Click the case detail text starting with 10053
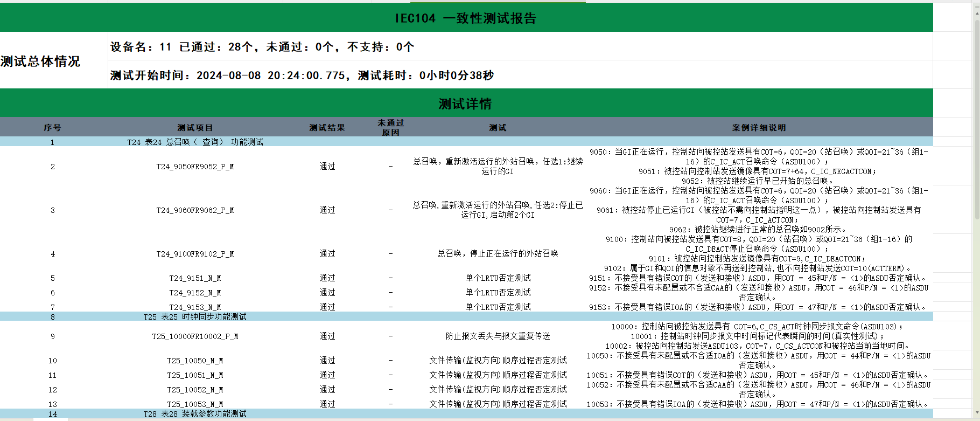The width and height of the screenshot is (980, 421). point(759,404)
